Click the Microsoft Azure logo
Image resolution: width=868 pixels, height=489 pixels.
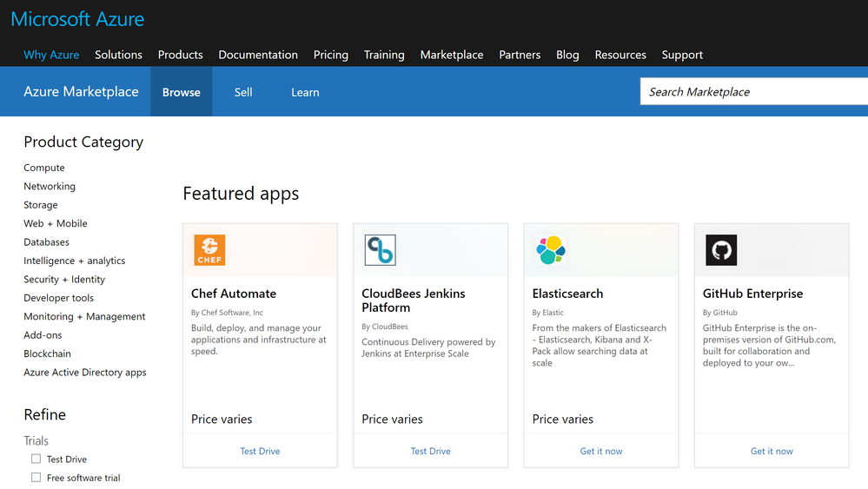77,19
